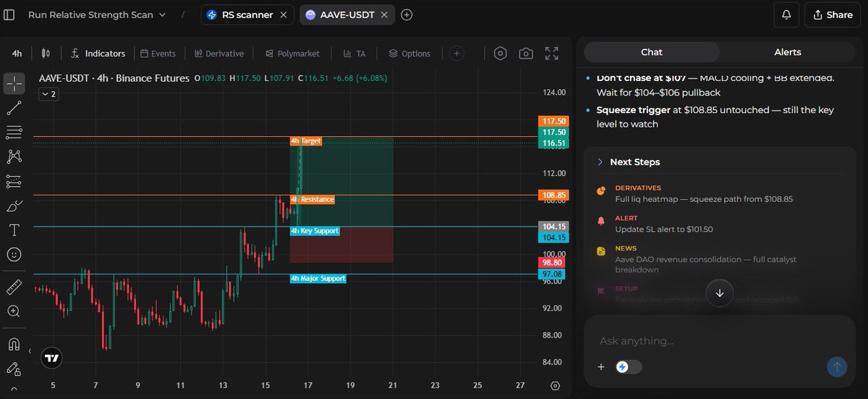Select the brush drawing tool
Image resolution: width=868 pixels, height=399 pixels.
(x=14, y=206)
